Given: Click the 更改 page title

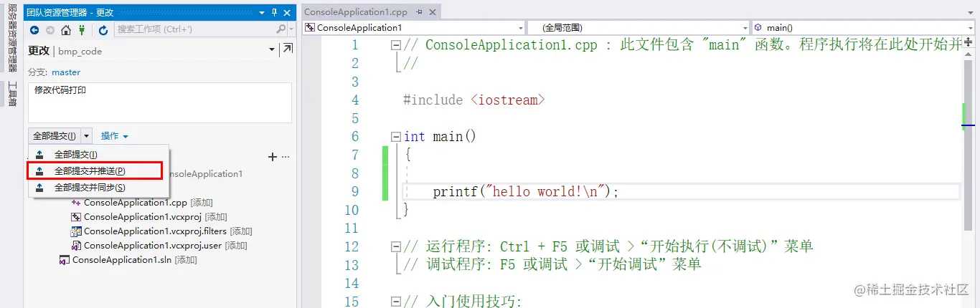Looking at the screenshot, I should [39, 51].
